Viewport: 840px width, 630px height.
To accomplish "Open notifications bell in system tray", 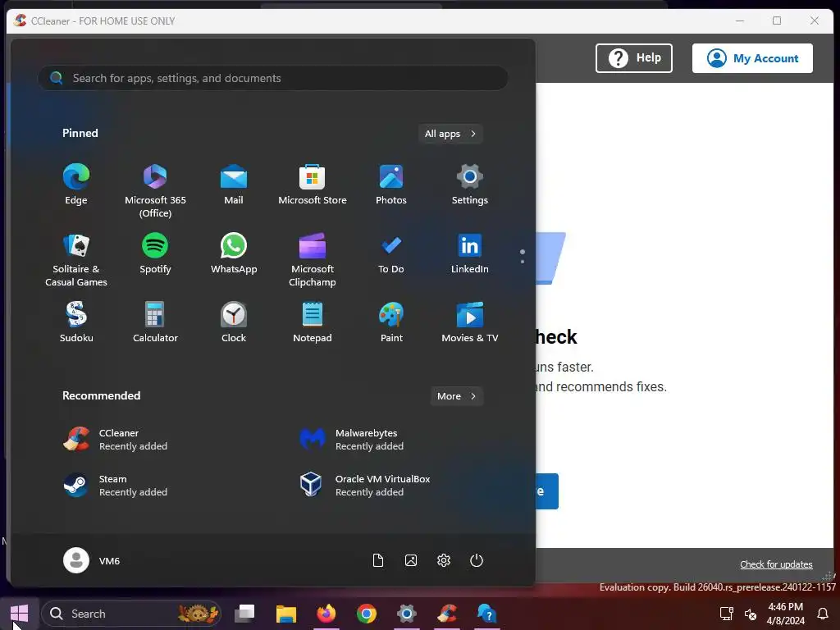I will click(823, 614).
